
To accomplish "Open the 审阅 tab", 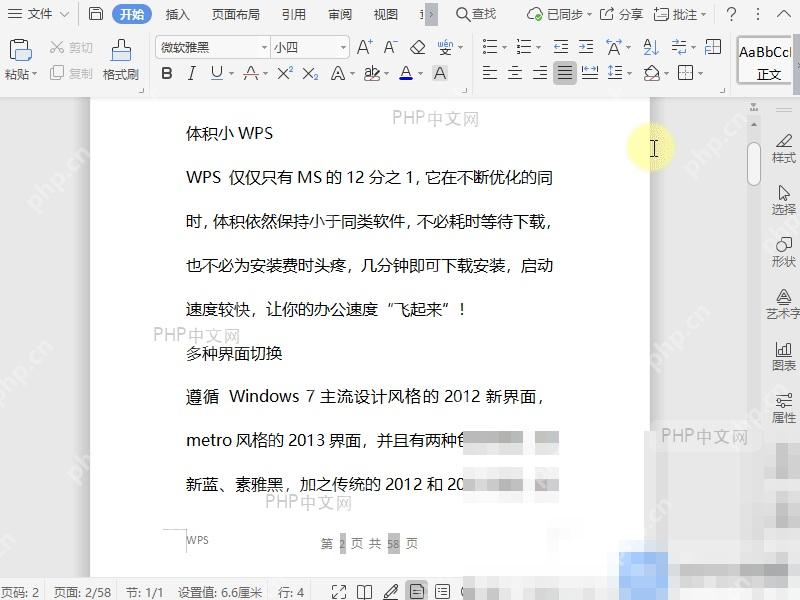I will [x=340, y=14].
